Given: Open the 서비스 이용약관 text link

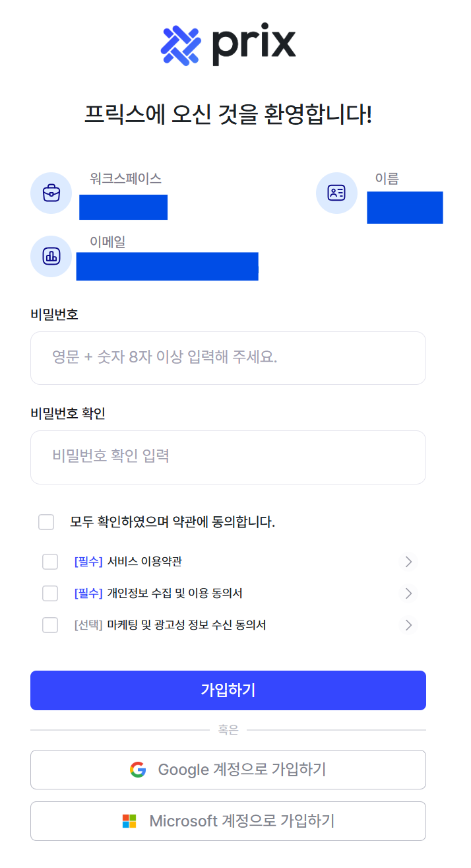Looking at the screenshot, I should (x=144, y=562).
